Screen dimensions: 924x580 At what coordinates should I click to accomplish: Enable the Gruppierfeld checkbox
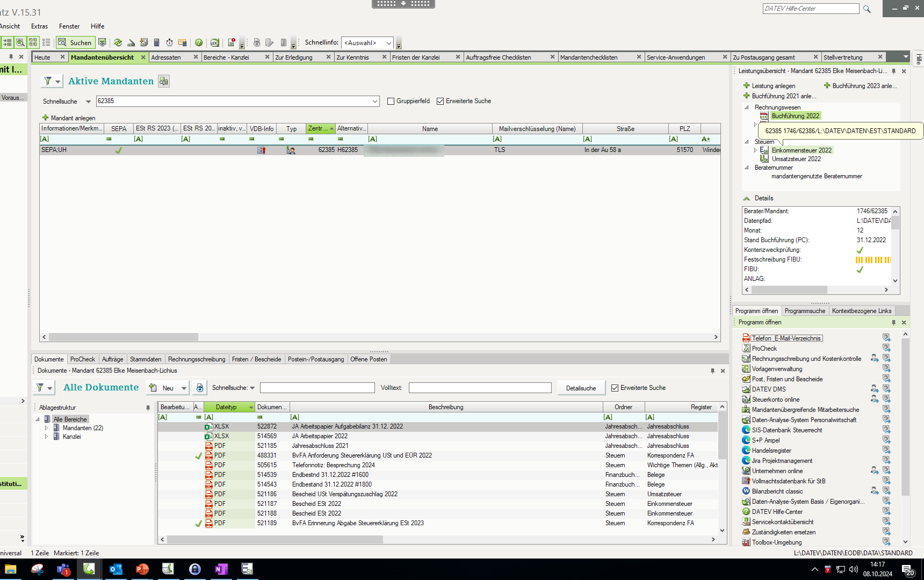click(391, 101)
